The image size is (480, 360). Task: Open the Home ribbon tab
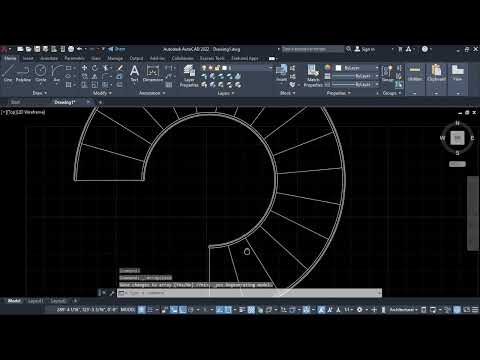pyautogui.click(x=10, y=58)
